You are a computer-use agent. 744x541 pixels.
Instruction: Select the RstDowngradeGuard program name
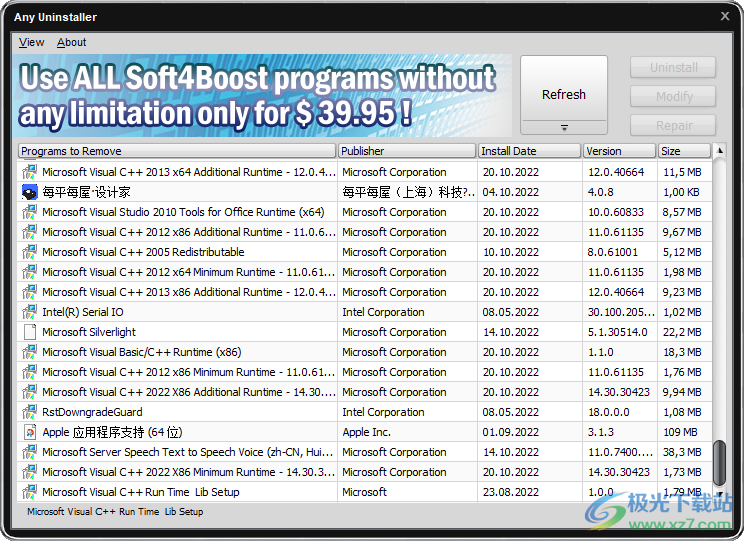tap(92, 412)
